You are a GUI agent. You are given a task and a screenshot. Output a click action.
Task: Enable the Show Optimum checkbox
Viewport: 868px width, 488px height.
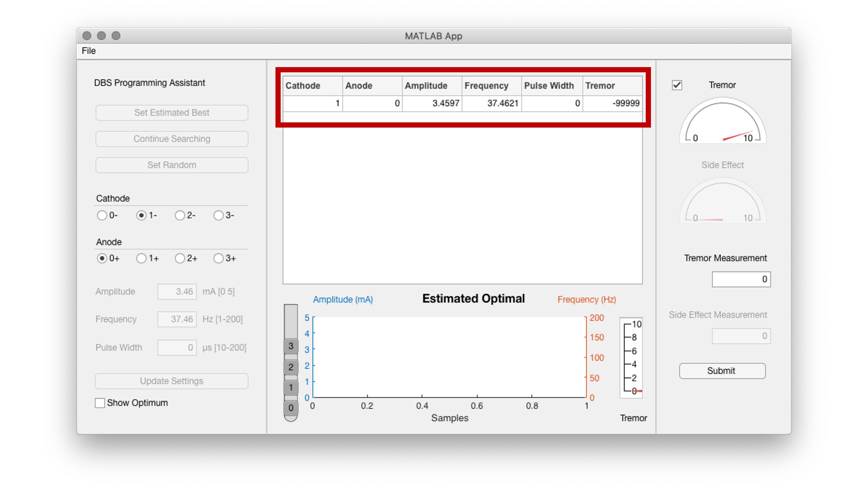pos(100,403)
